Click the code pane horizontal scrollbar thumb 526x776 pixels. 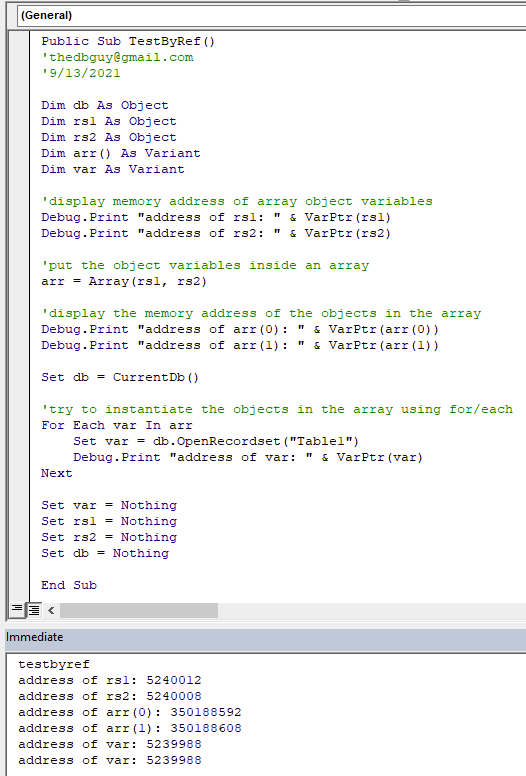(139, 610)
